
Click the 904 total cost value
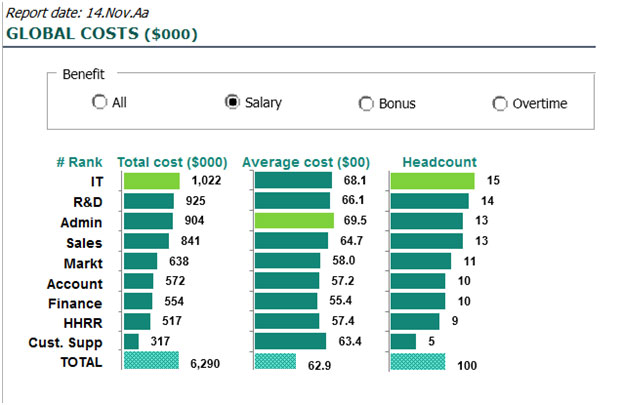(x=195, y=220)
